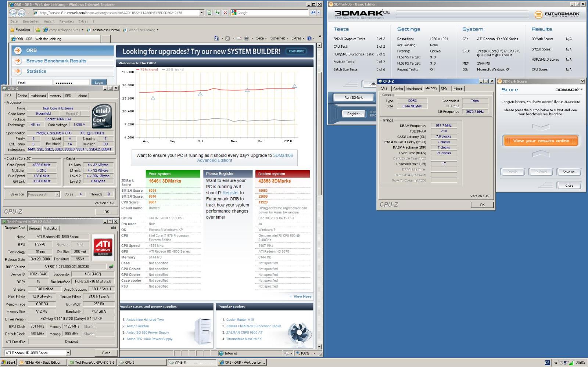Open the search provider dropdown arrow
Screen dimensions: 588x367
[x=318, y=12]
